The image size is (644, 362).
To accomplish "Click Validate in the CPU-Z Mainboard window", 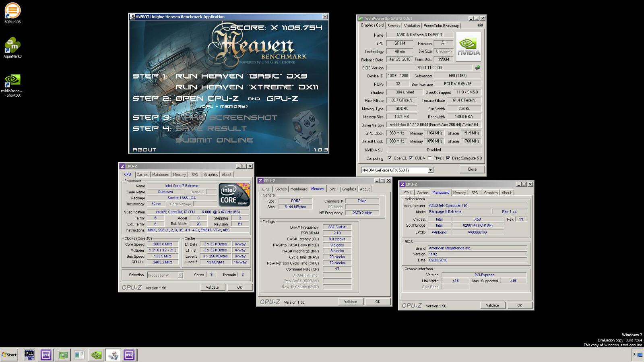I will [492, 305].
